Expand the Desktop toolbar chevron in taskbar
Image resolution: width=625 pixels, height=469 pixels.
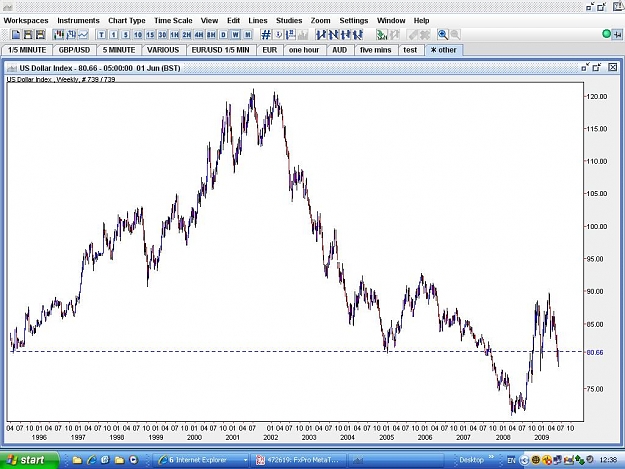(x=491, y=458)
